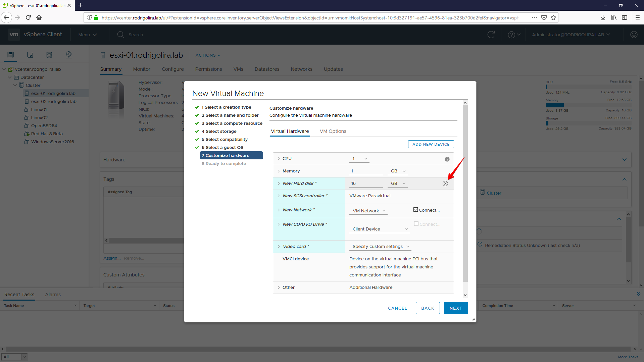Open the feedback smiley icon

[x=634, y=35]
